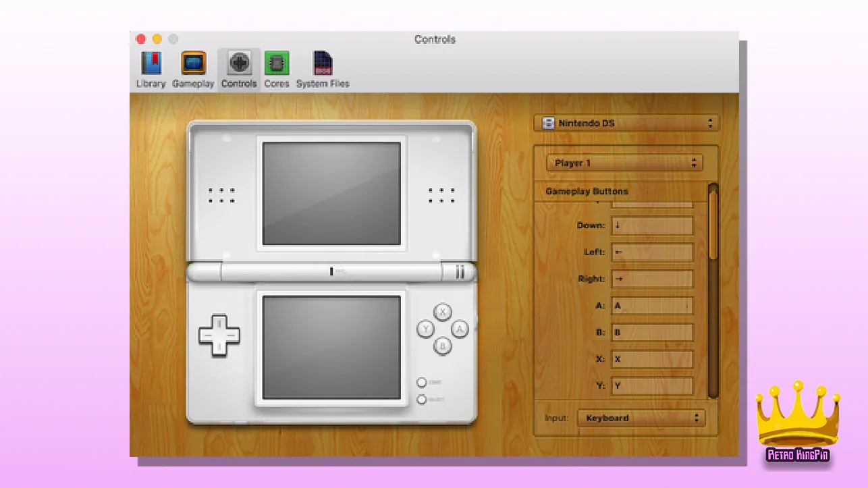Viewport: 868px width, 488px height.
Task: Click the DS top screen
Action: coord(331,194)
